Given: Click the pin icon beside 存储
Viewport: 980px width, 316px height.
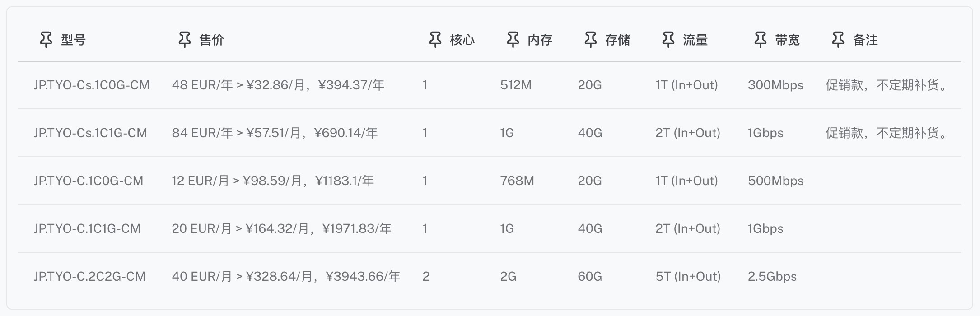Looking at the screenshot, I should point(590,40).
